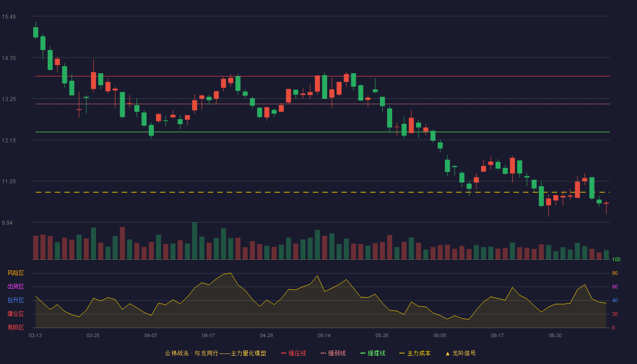Click the 建仓区 zone label
Image resolution: width=637 pixels, height=364 pixels.
(x=15, y=314)
